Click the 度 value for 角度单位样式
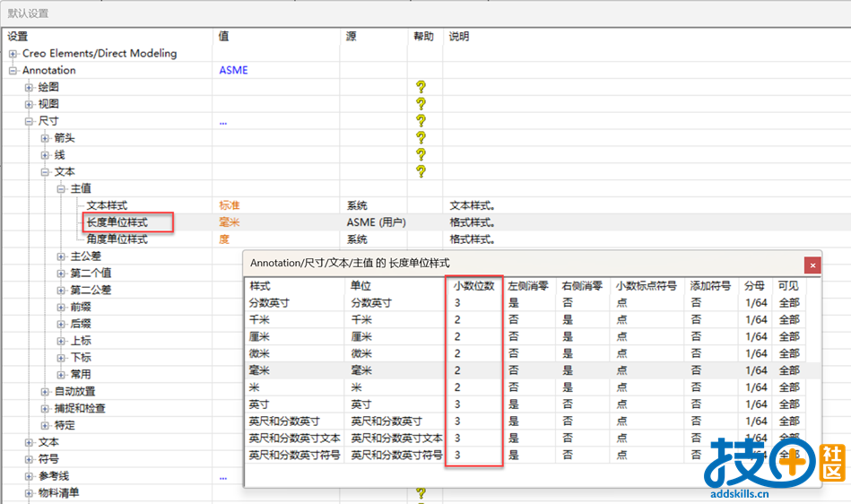The width and height of the screenshot is (851, 504). [224, 239]
